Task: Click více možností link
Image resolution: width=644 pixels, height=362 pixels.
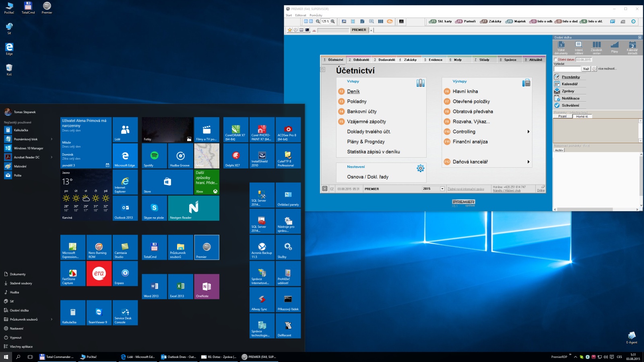Action: coord(607,69)
